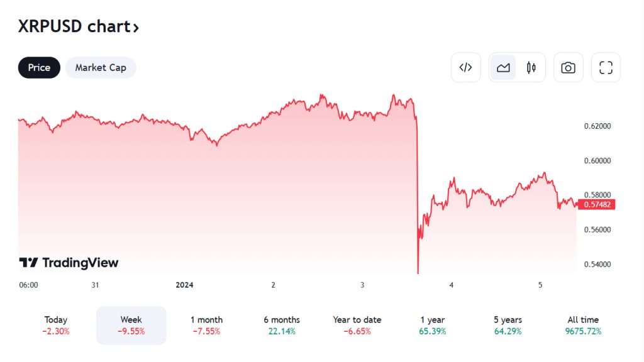The height and width of the screenshot is (362, 644).
Task: Open fullscreen chart mode
Action: [606, 68]
